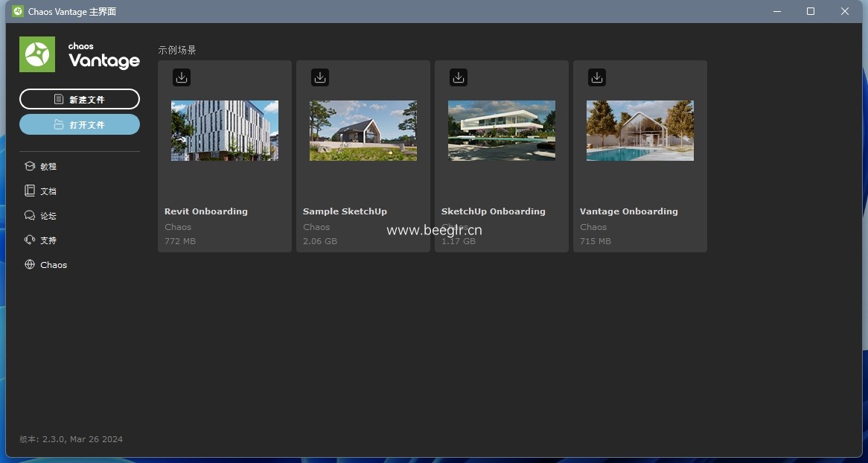Click the Sample SketchUp title text
The image size is (868, 463).
(x=345, y=211)
